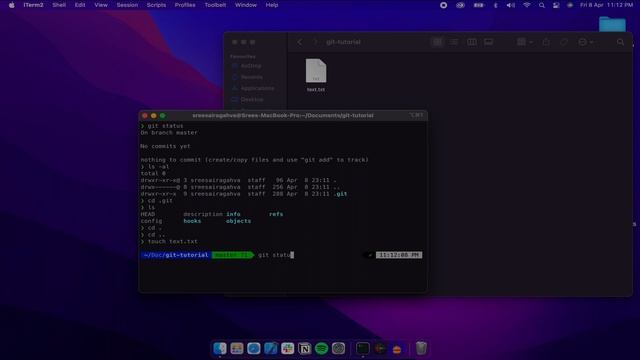
Task: Open the View menu
Action: tap(101, 5)
